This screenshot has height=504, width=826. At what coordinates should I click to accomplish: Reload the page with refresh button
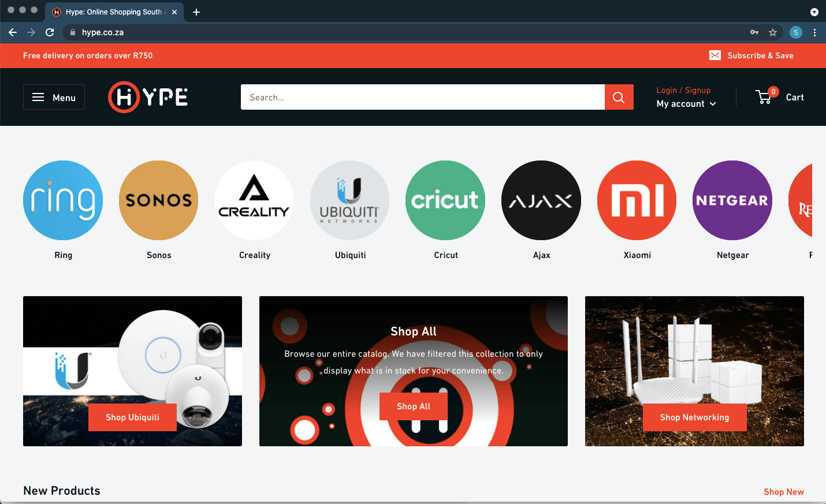tap(50, 32)
